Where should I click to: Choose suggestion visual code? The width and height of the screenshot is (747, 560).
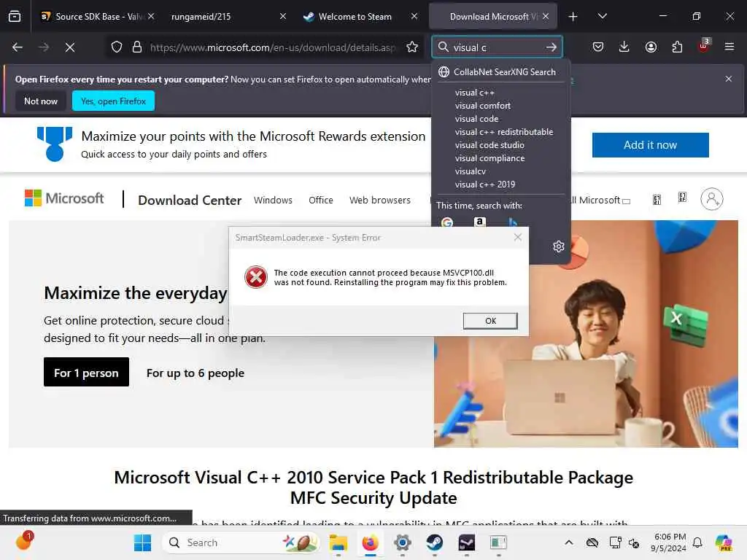tap(500, 119)
